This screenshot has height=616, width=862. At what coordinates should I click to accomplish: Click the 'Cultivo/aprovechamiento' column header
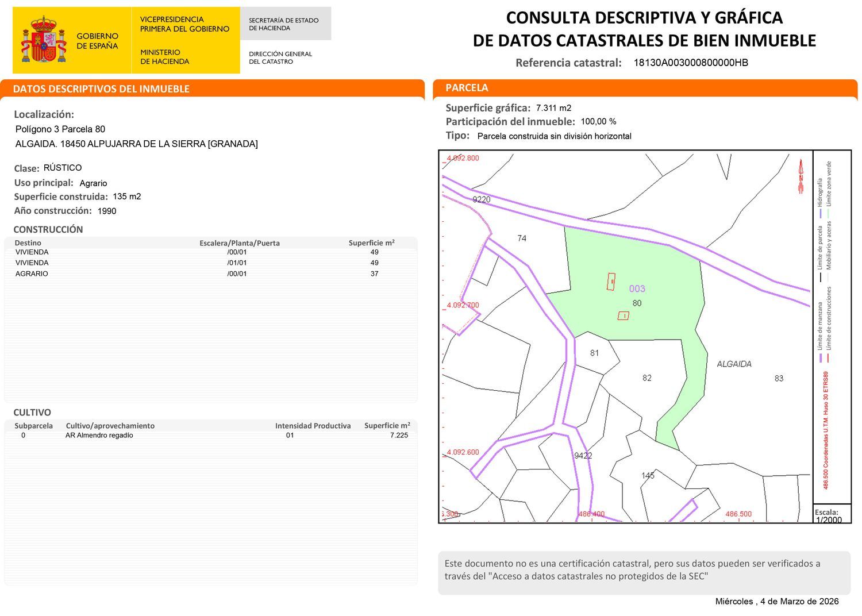110,426
